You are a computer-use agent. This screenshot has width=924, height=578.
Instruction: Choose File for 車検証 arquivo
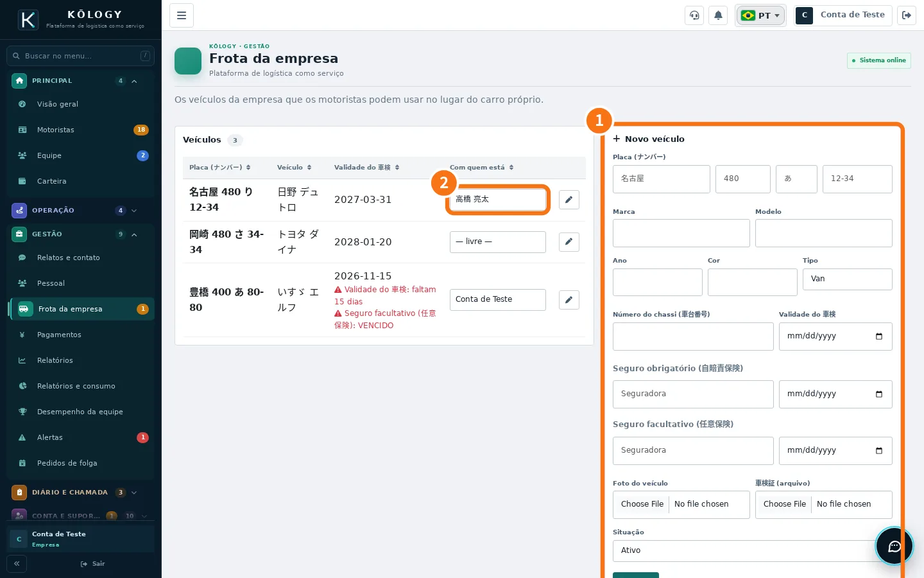tap(785, 505)
